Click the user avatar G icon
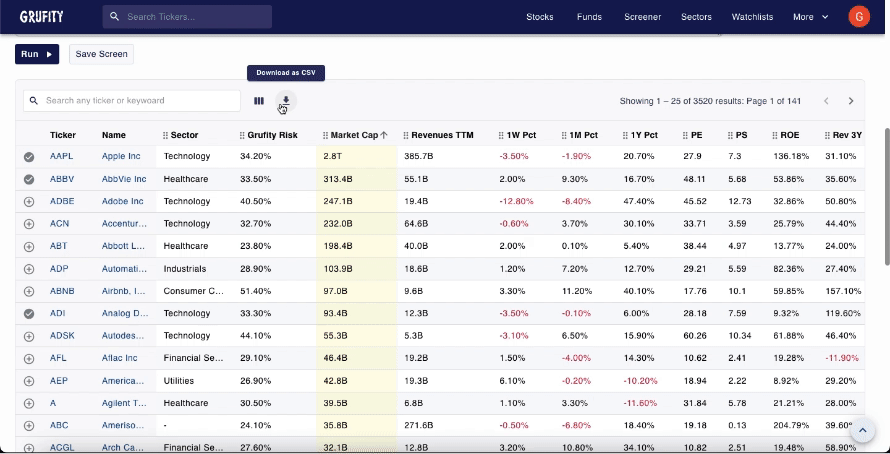This screenshot has height=454, width=890. point(858,17)
